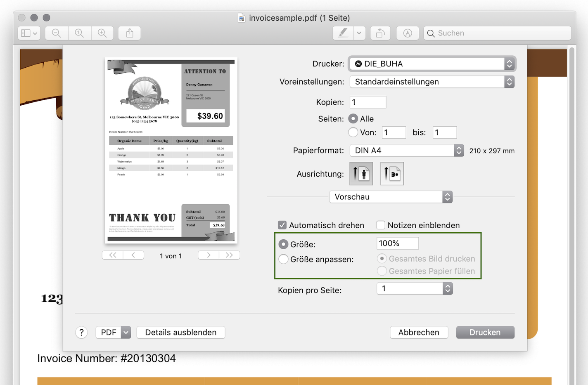Click the zoom out magnifier icon
Image resolution: width=588 pixels, height=385 pixels.
(x=57, y=33)
